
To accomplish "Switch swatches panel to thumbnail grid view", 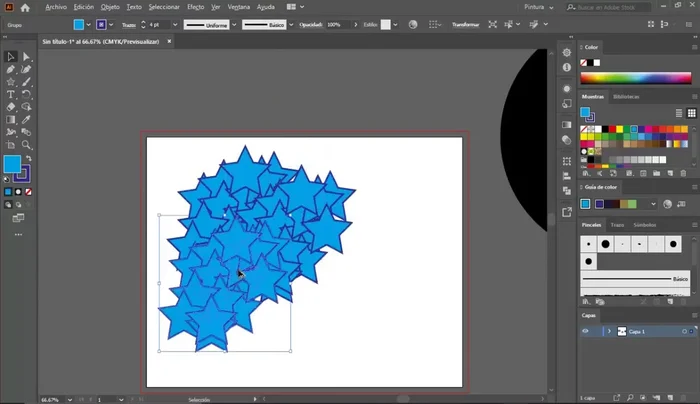I will (x=692, y=113).
